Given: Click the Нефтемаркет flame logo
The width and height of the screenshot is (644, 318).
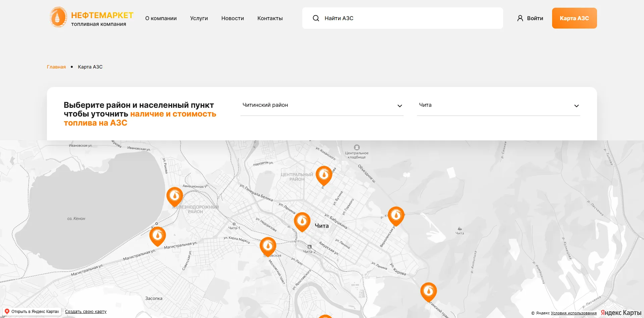Looking at the screenshot, I should (58, 17).
